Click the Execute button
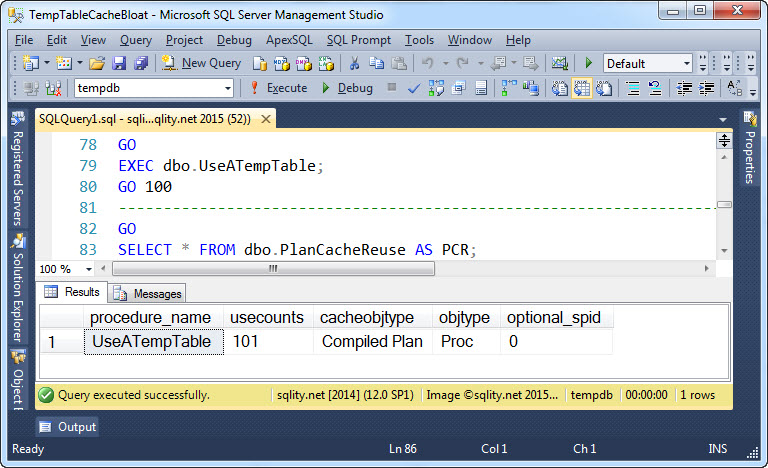Image resolution: width=768 pixels, height=468 pixels. point(278,88)
